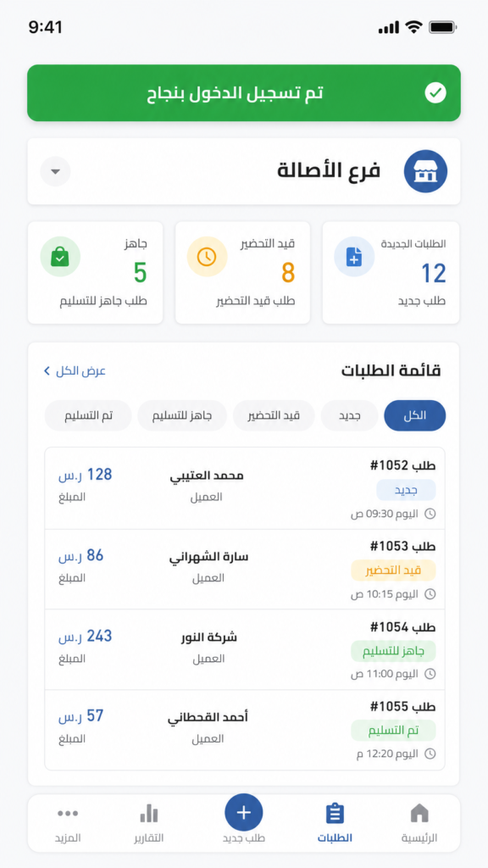Select the الكل filter chip
This screenshot has width=488, height=868.
(x=415, y=415)
